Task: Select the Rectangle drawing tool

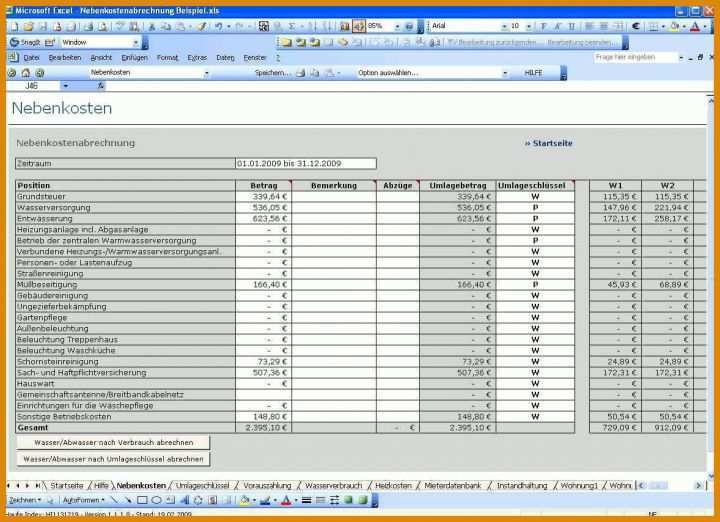Action: (x=142, y=500)
